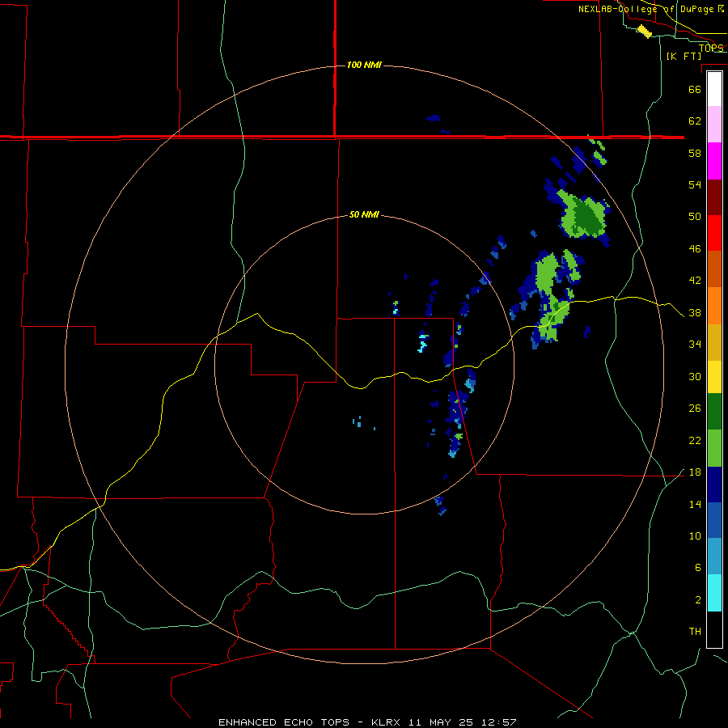The image size is (728, 728).
Task: Click the [K FT] units label
Action: click(x=684, y=56)
